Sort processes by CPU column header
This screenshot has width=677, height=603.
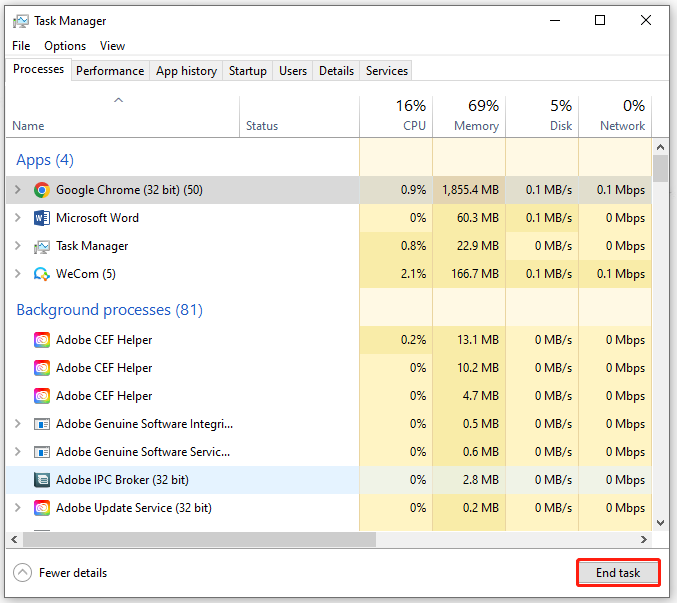tap(413, 126)
